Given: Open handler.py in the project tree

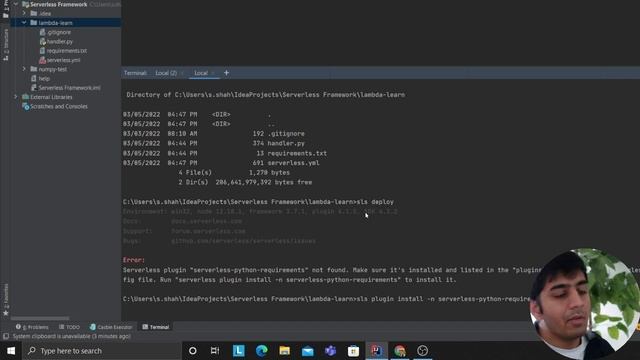Looking at the screenshot, I should click(x=60, y=41).
